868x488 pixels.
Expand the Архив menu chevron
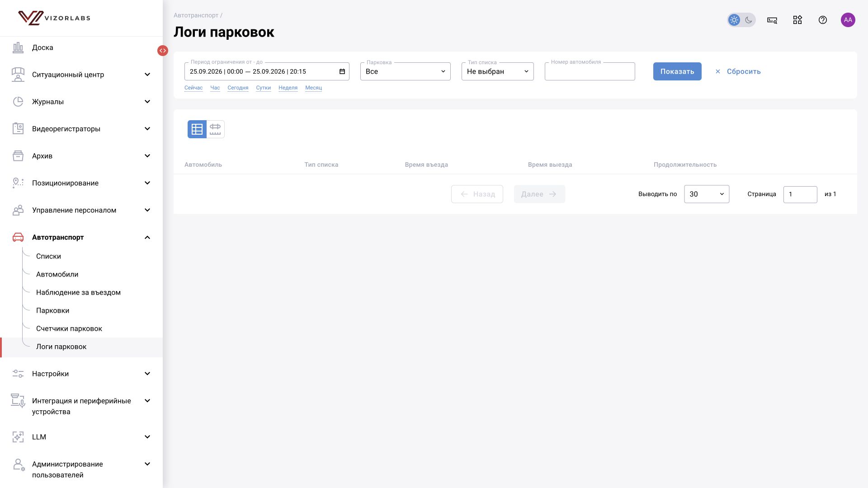[x=147, y=156]
